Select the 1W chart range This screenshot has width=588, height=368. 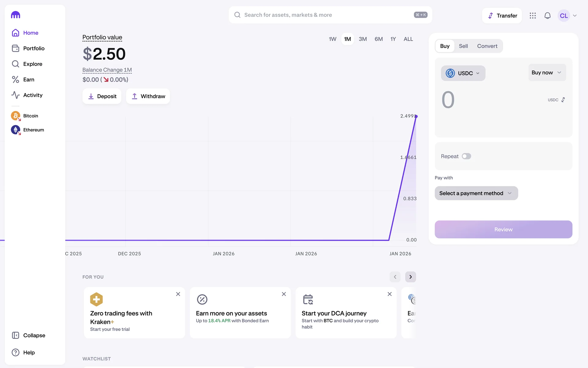[x=332, y=39]
